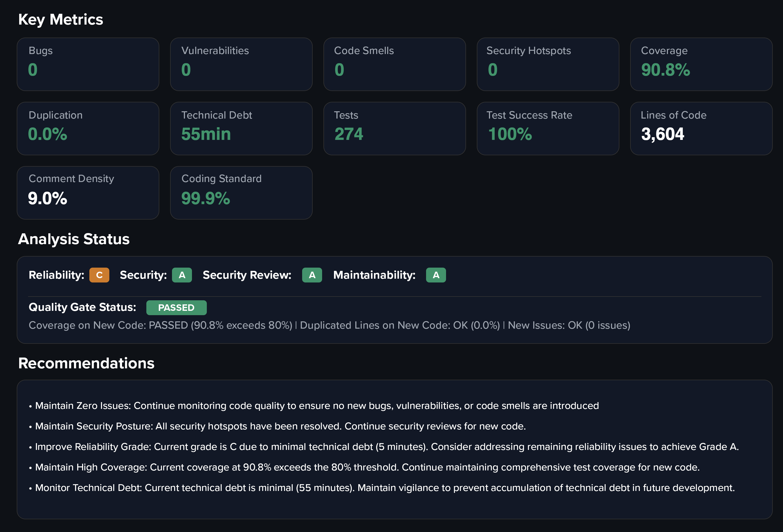Open the Bugs metric card
This screenshot has height=532, width=783.
click(88, 64)
